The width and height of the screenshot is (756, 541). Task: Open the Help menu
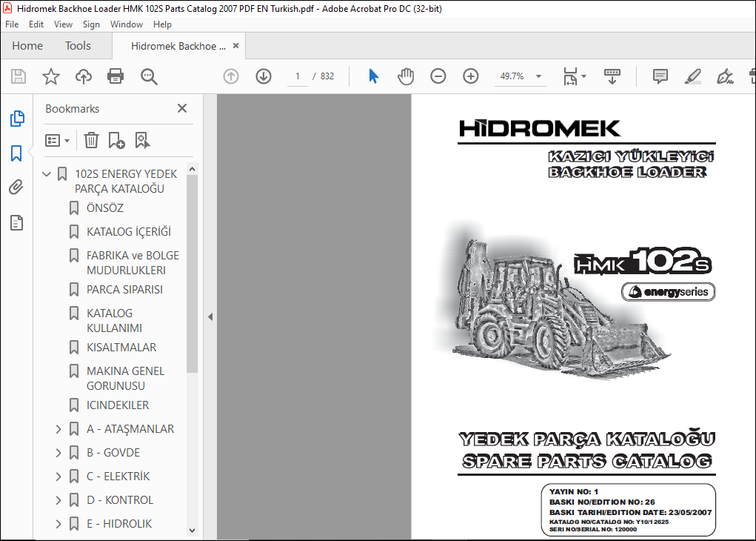pos(162,24)
